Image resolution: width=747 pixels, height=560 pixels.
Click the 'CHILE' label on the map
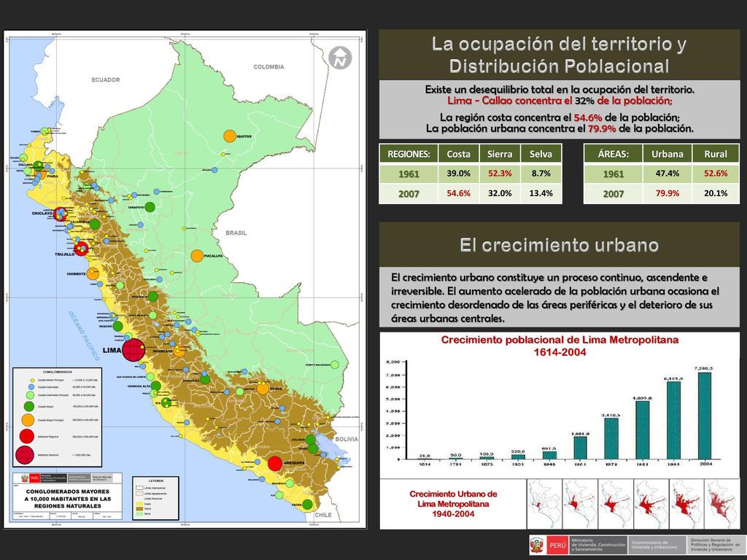click(x=323, y=515)
